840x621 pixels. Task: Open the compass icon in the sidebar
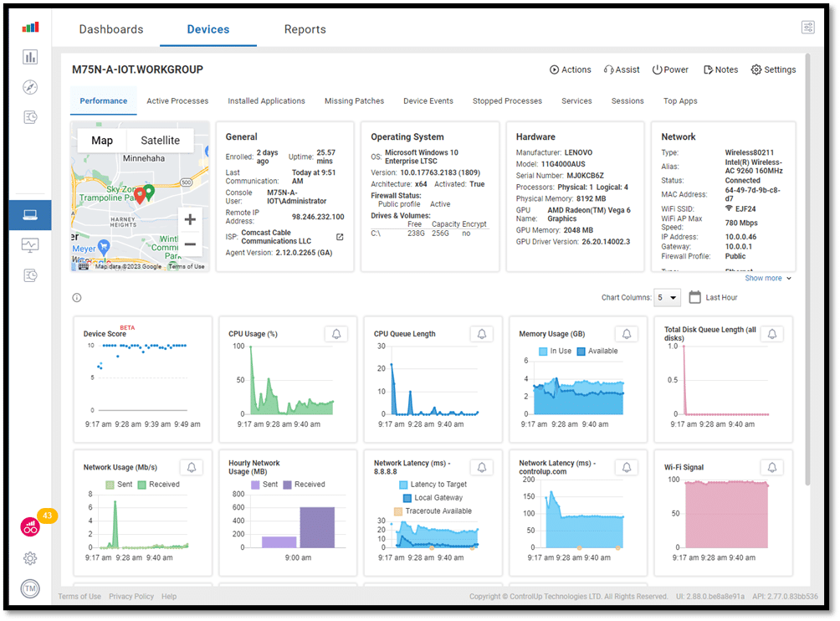(x=30, y=87)
